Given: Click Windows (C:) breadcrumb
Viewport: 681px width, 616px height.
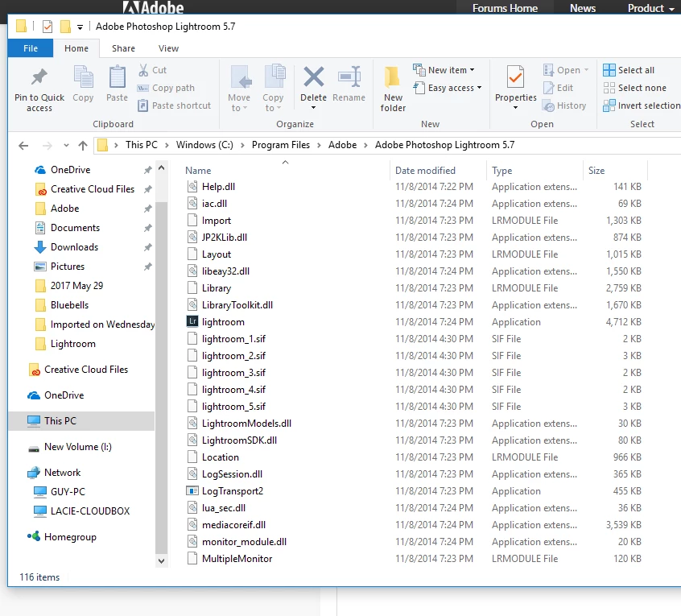Looking at the screenshot, I should click(x=204, y=145).
